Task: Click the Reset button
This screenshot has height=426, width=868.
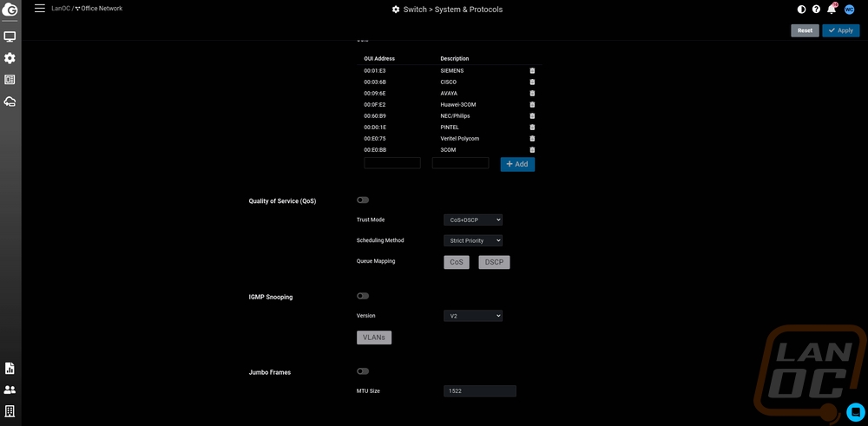Action: pos(805,30)
